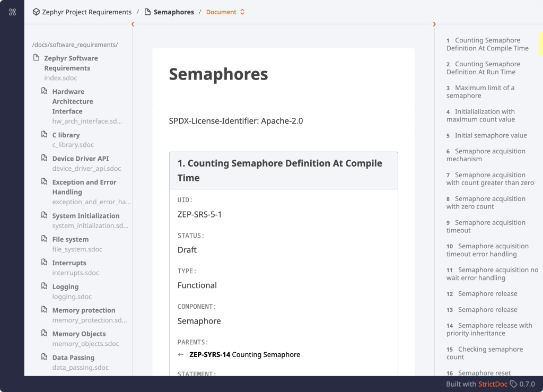This screenshot has height=392, width=543.
Task: Click the StrictDoc menu icon in dark sidebar
Action: point(13,12)
